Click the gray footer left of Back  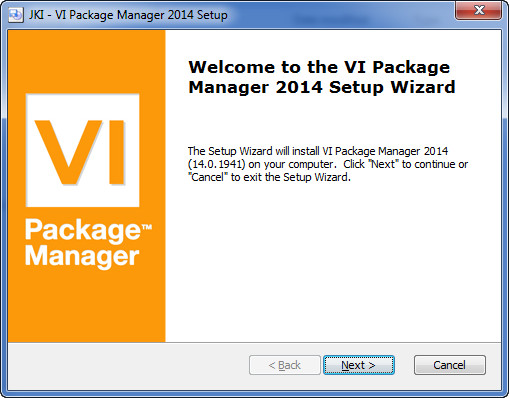pos(128,365)
